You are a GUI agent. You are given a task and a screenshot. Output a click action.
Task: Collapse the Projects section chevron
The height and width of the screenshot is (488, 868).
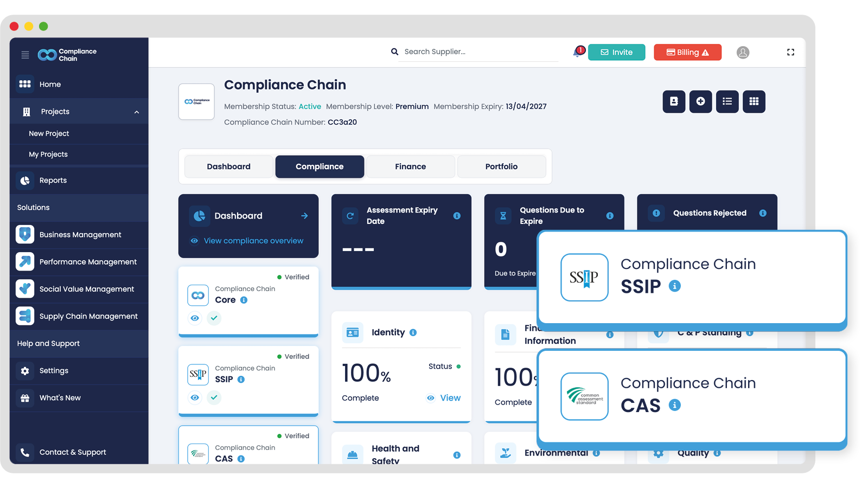137,112
